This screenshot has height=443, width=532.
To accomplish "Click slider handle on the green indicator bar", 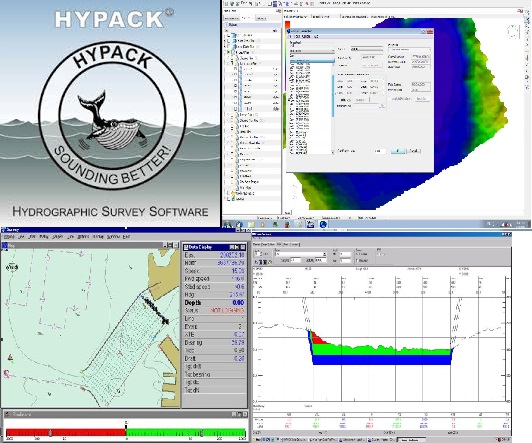I will pyautogui.click(x=201, y=433).
